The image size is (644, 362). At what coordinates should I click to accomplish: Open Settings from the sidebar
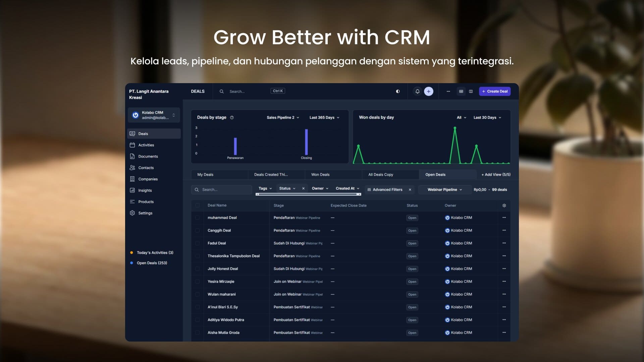coord(145,213)
